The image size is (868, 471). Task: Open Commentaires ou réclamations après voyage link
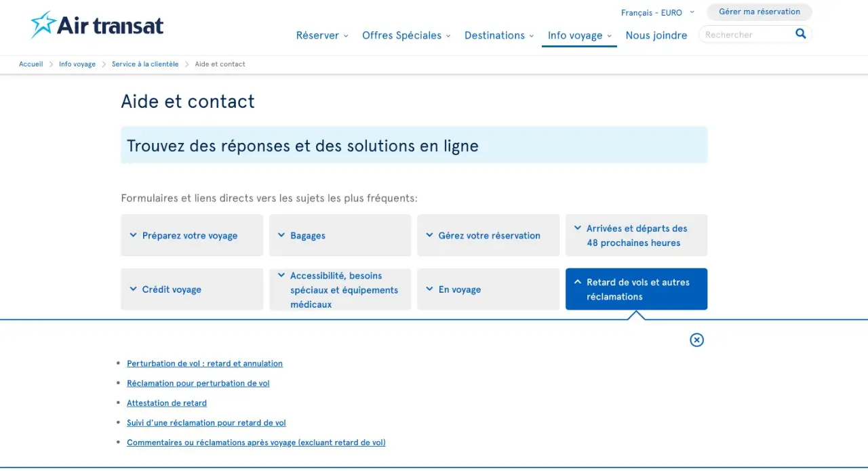[x=256, y=443]
